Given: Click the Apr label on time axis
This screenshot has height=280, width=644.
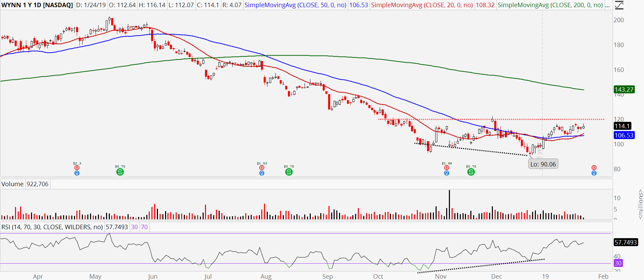Looking at the screenshot, I should point(38,276).
